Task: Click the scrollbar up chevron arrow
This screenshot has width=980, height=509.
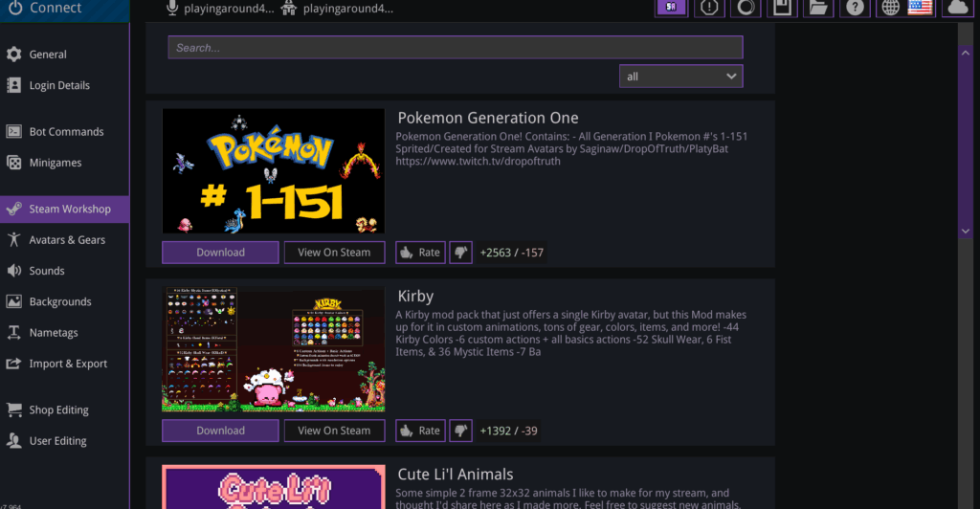Action: (x=965, y=52)
